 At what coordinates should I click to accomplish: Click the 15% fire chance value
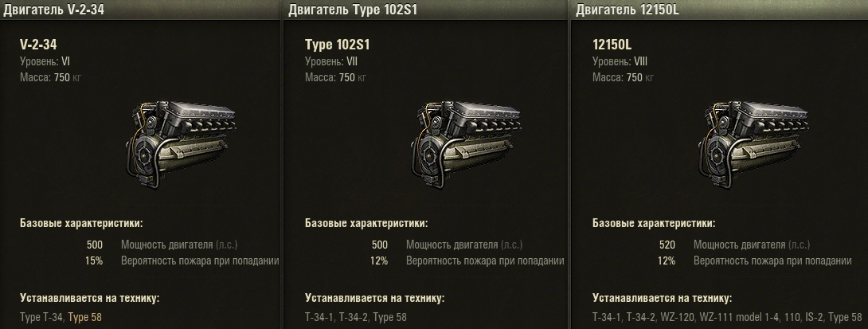(93, 260)
